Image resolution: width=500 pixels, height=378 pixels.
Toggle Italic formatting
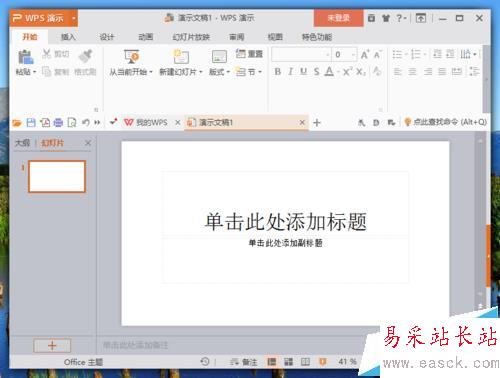pos(290,71)
